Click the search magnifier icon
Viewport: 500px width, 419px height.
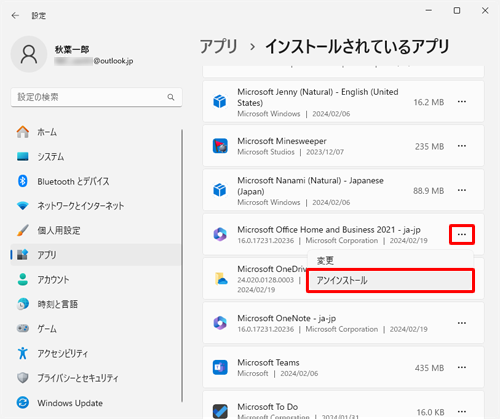[x=171, y=97]
